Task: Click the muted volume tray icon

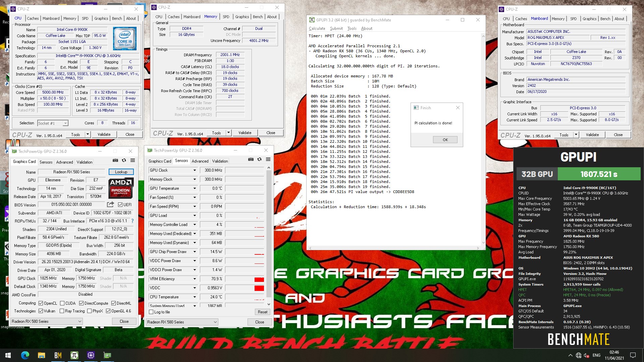Action: click(x=587, y=355)
